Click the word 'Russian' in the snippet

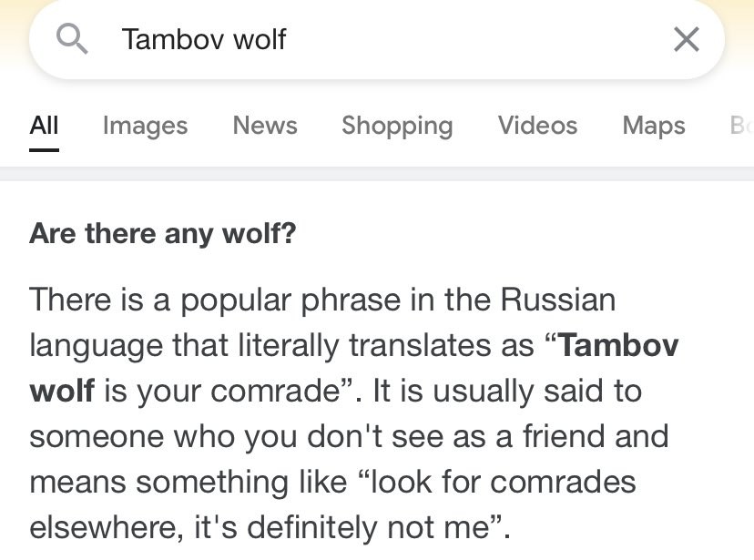[x=558, y=300]
